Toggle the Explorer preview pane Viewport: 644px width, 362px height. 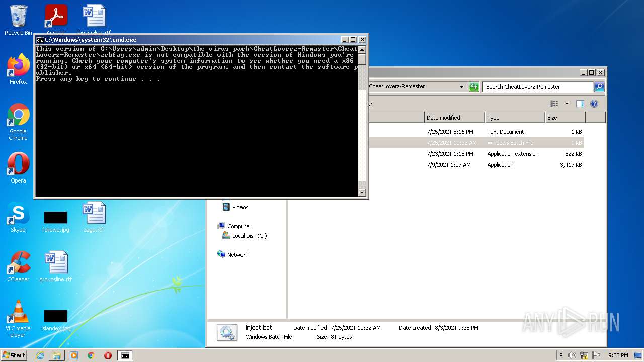point(580,104)
